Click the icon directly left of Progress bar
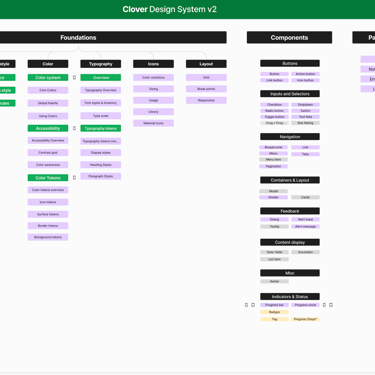 click(x=253, y=305)
